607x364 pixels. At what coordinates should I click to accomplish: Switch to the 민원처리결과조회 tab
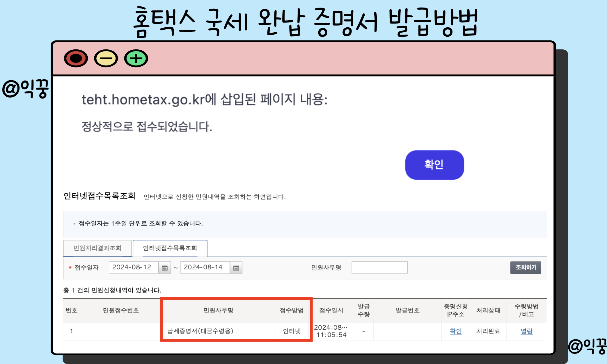tap(97, 248)
